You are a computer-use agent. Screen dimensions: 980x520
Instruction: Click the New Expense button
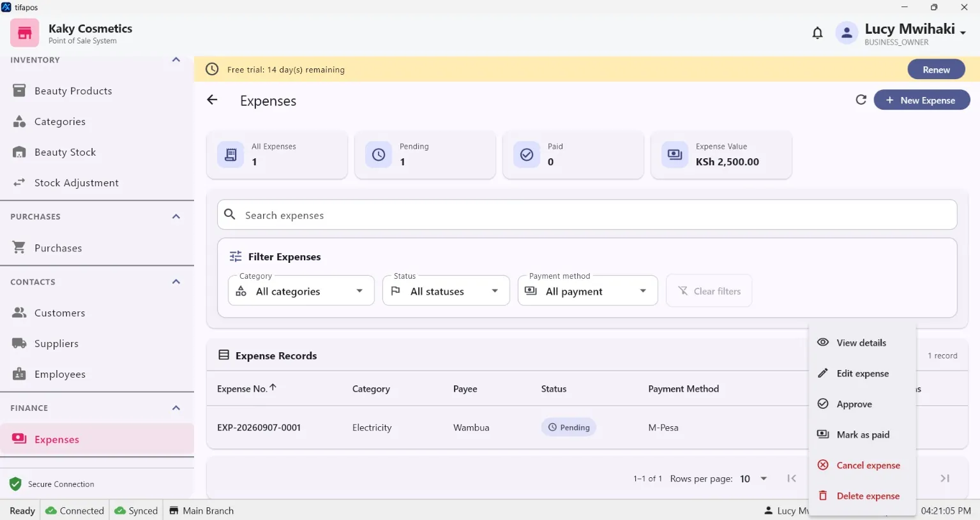click(x=922, y=100)
